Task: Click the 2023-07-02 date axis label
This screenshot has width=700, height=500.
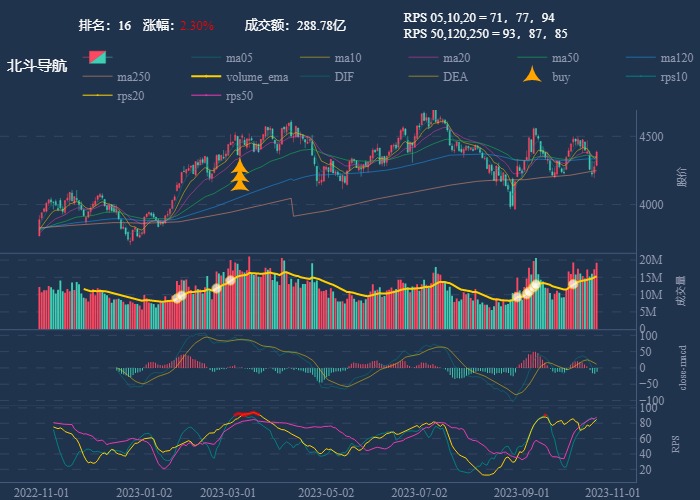Action: 420,492
